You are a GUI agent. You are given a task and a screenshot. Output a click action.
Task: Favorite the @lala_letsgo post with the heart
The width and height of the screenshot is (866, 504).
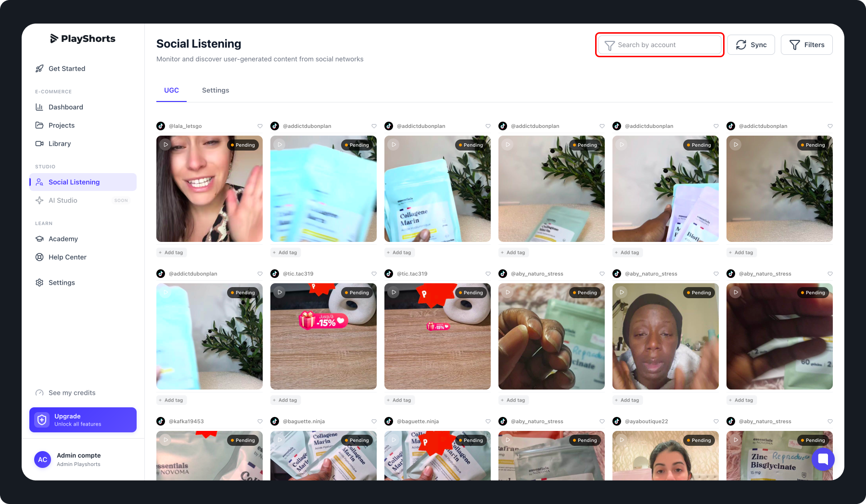[x=260, y=126]
